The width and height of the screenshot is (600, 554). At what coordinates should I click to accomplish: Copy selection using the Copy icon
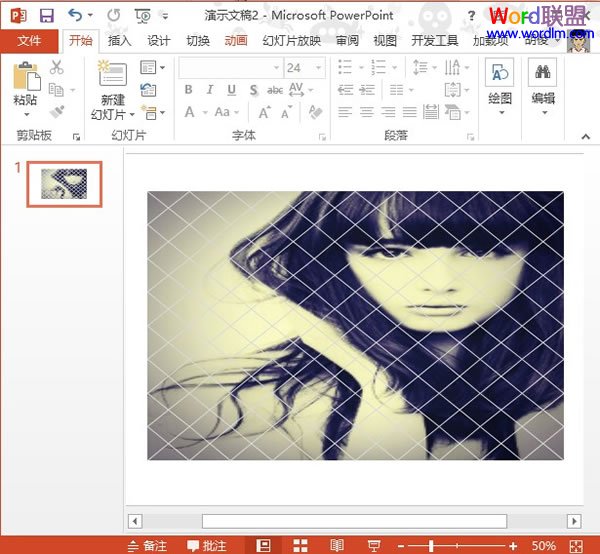pyautogui.click(x=56, y=90)
